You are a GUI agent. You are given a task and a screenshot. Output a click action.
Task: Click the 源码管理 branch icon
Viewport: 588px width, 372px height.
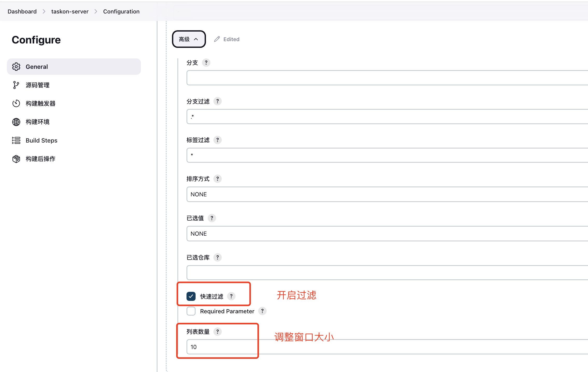[x=16, y=85]
